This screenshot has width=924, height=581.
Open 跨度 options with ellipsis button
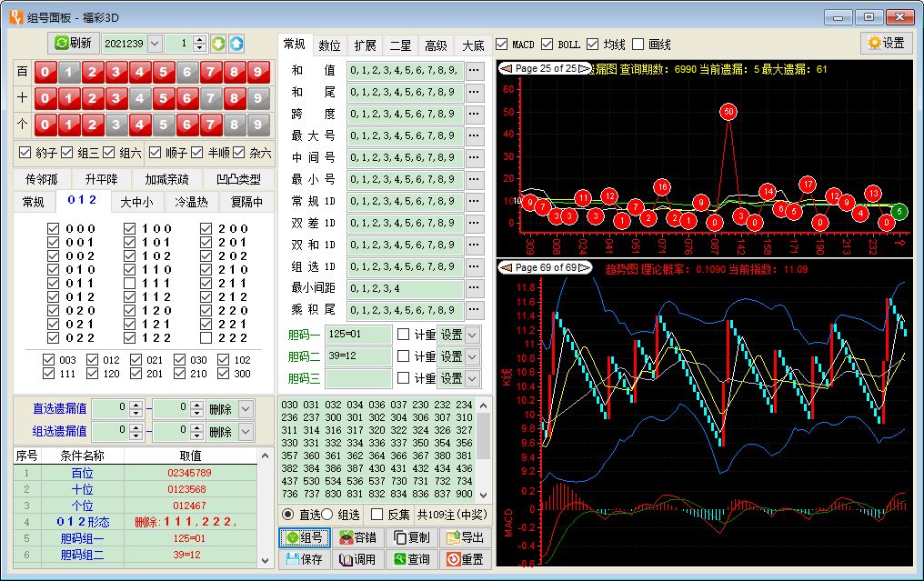[474, 115]
